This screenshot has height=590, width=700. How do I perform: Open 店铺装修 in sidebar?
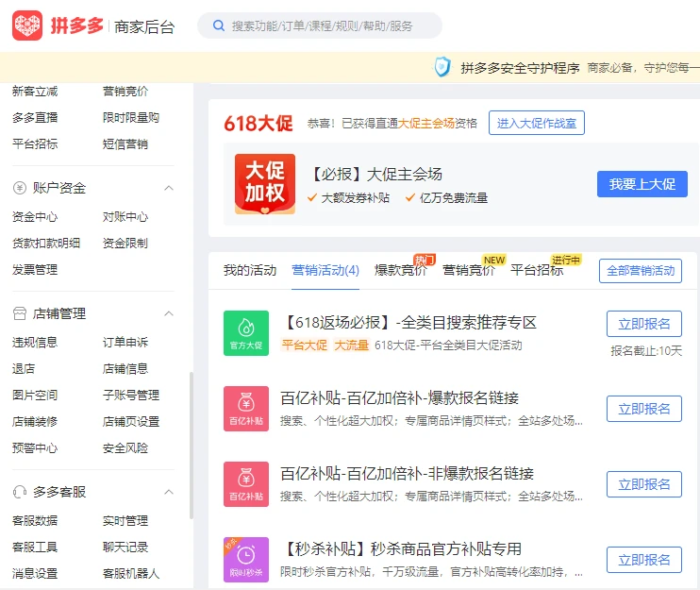[35, 422]
